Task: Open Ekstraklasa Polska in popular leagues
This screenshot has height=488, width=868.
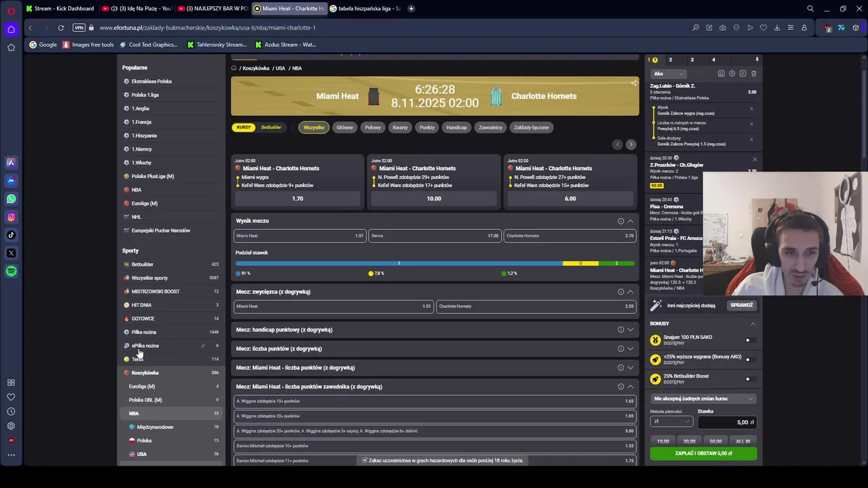Action: (x=151, y=81)
